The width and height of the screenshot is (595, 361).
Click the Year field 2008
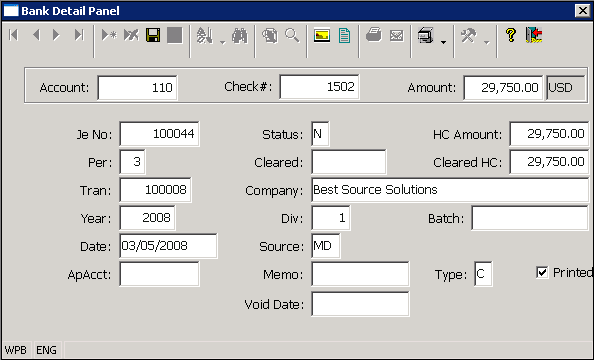point(147,218)
